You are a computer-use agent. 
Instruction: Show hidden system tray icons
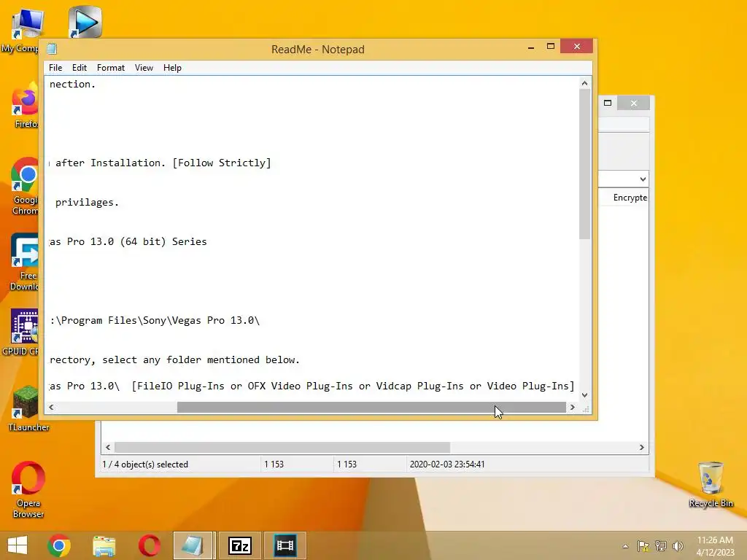coord(625,546)
